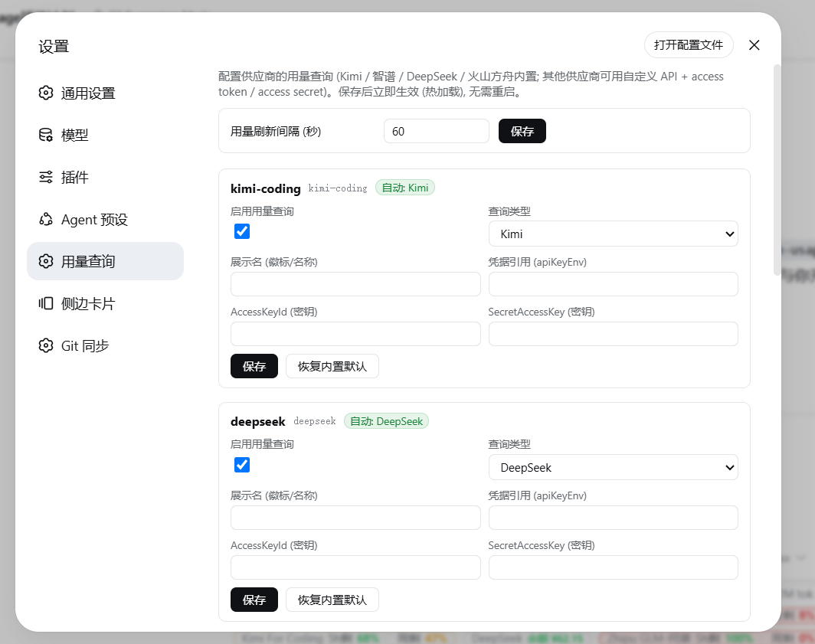Click deepseek AccessKeyId input field

355,567
